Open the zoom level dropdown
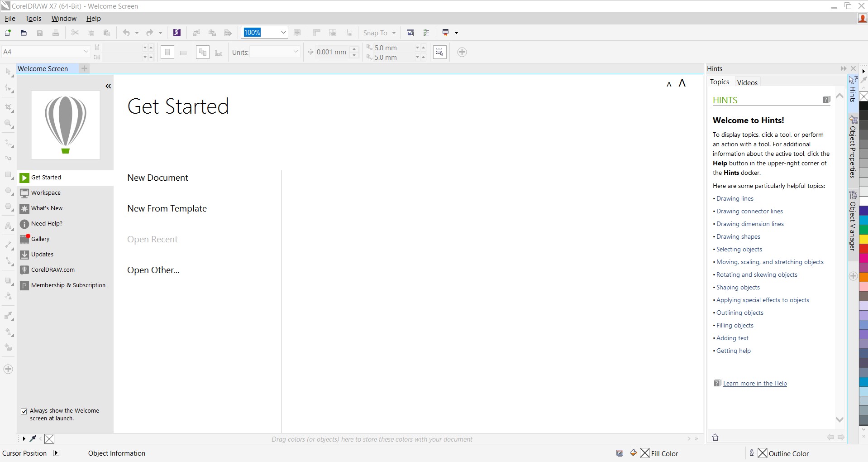The width and height of the screenshot is (868, 462). [x=283, y=33]
